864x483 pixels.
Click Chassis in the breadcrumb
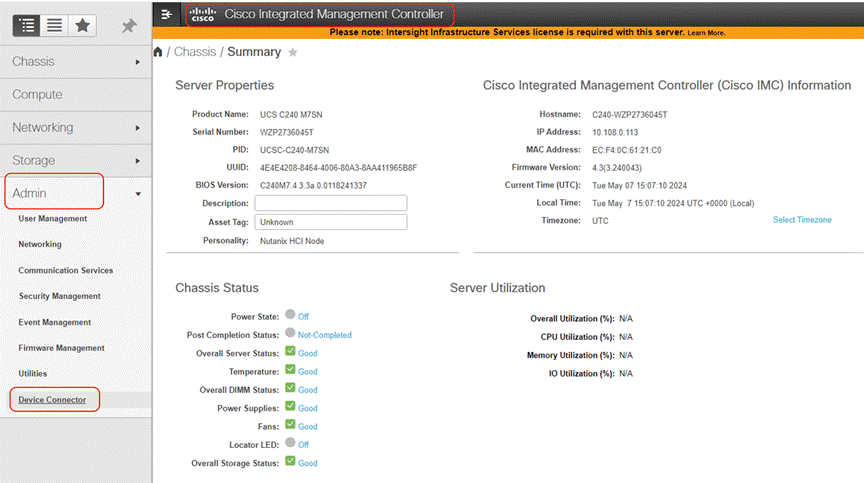pyautogui.click(x=195, y=52)
